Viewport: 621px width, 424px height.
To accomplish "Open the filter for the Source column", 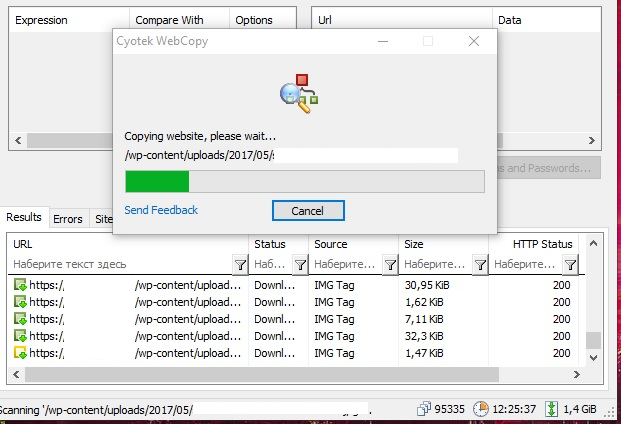I will coord(391,264).
